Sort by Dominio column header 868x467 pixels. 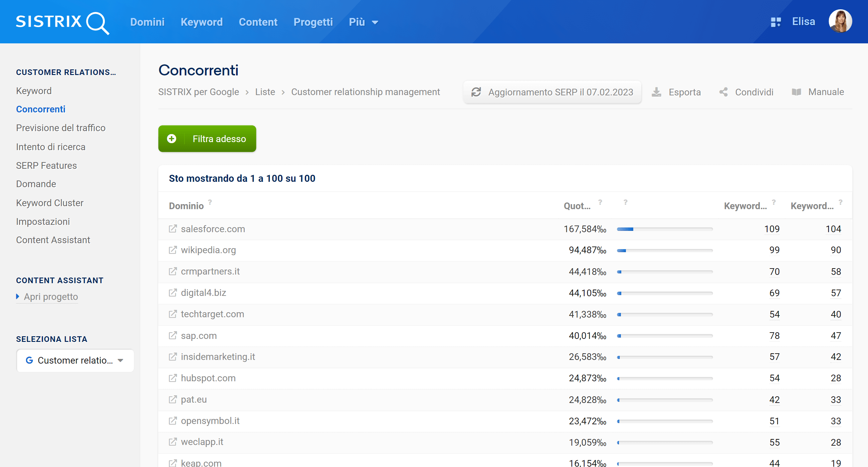(186, 206)
